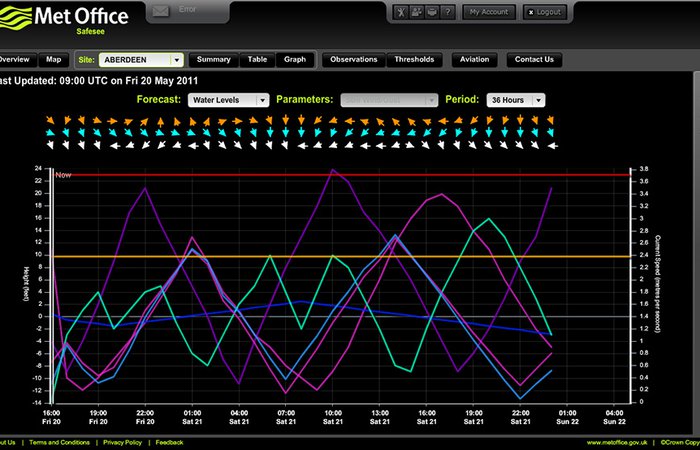Open the Forecast Water Levels dropdown

228,100
